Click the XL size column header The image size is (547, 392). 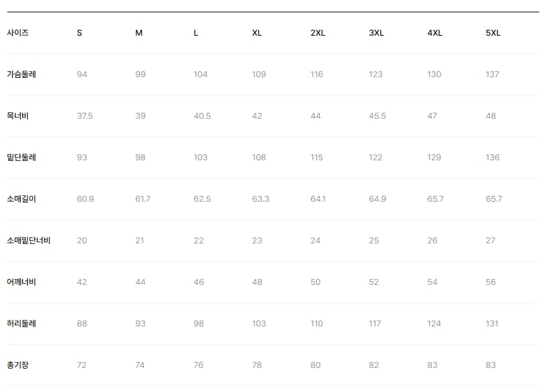click(x=257, y=33)
